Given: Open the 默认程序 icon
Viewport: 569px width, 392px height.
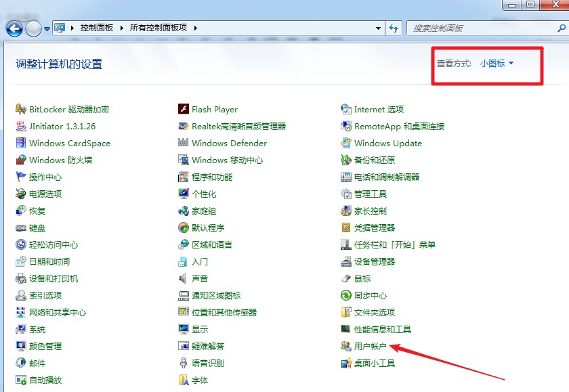Looking at the screenshot, I should coord(184,227).
